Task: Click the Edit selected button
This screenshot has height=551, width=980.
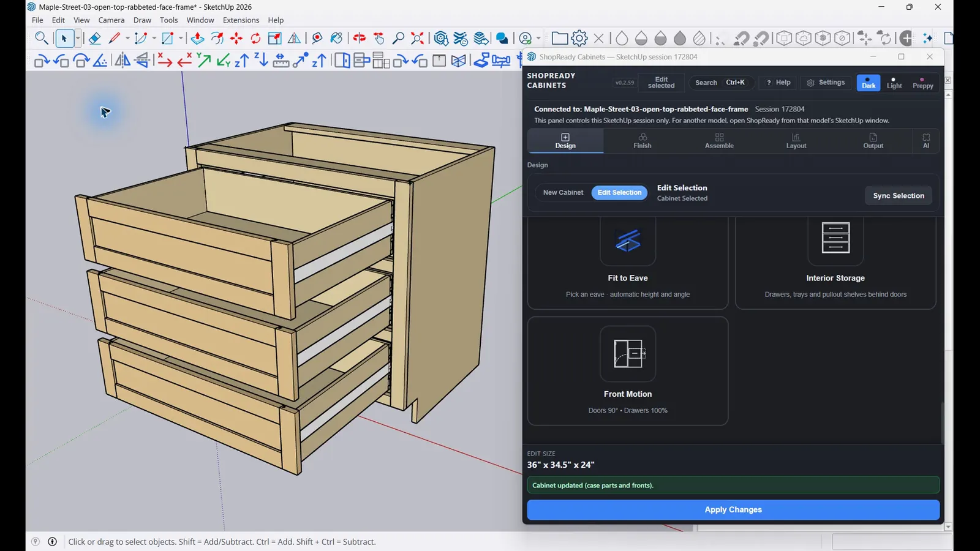Action: pos(661,83)
